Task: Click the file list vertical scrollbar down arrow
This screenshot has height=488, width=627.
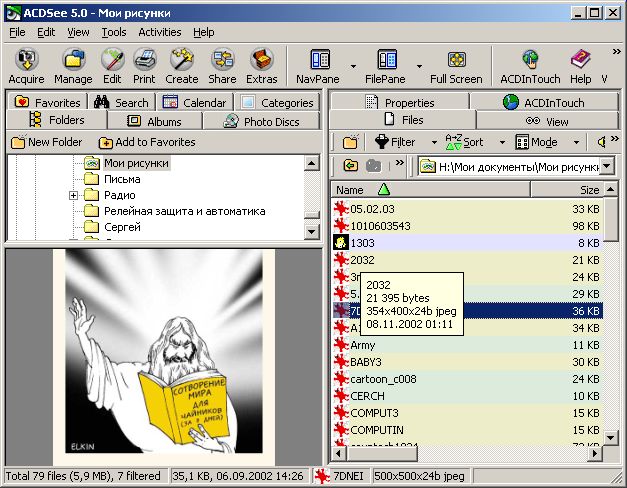Action: [611, 438]
